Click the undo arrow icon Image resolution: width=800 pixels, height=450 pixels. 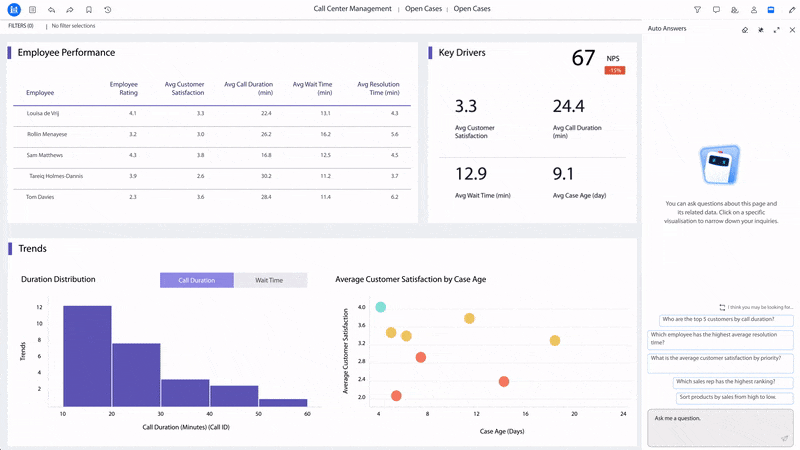point(51,10)
